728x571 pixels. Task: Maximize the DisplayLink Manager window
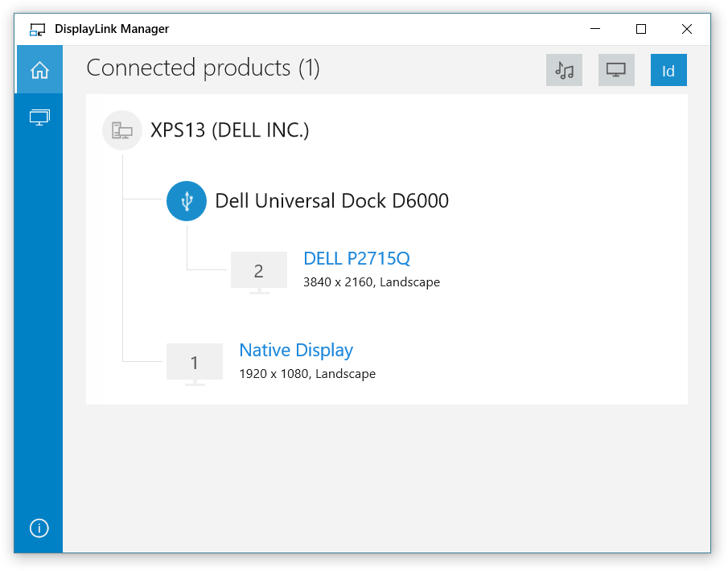pos(641,29)
